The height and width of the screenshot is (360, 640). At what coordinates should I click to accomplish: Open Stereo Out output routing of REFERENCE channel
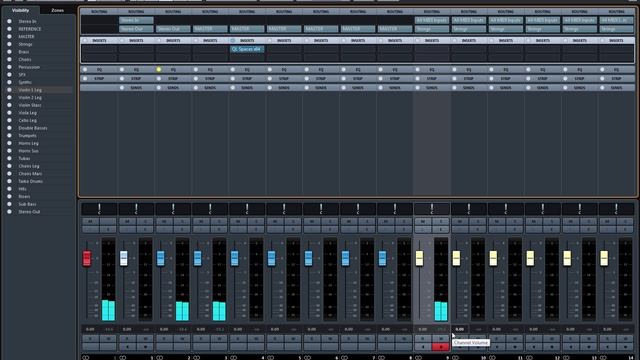pos(136,29)
